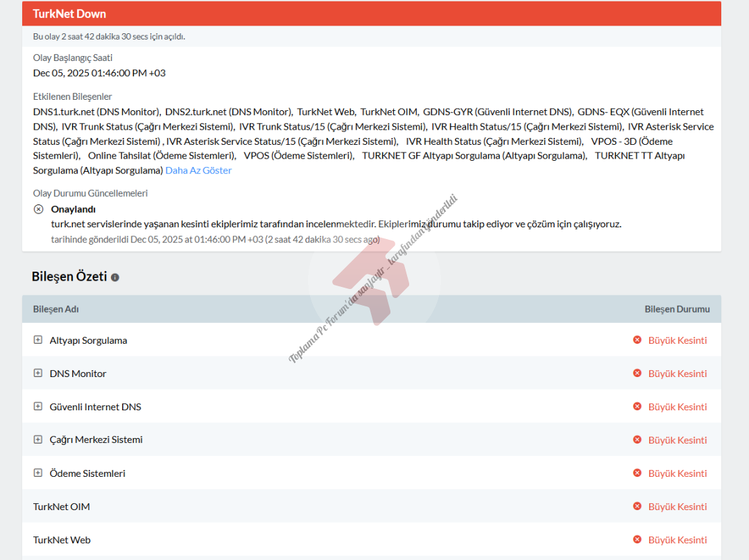Click the Onaylandı status circle icon
The image size is (749, 560).
(x=39, y=209)
